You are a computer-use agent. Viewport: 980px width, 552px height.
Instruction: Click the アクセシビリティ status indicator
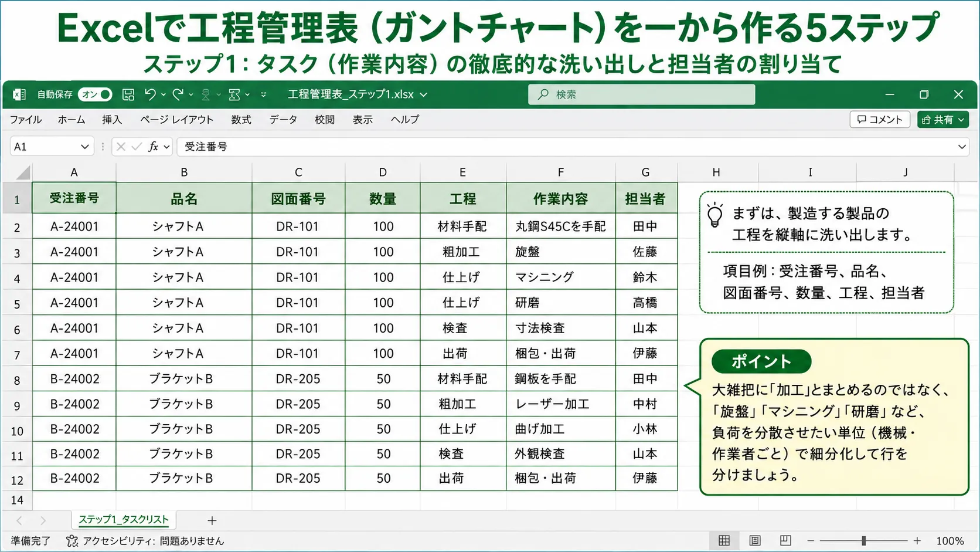[x=145, y=541]
